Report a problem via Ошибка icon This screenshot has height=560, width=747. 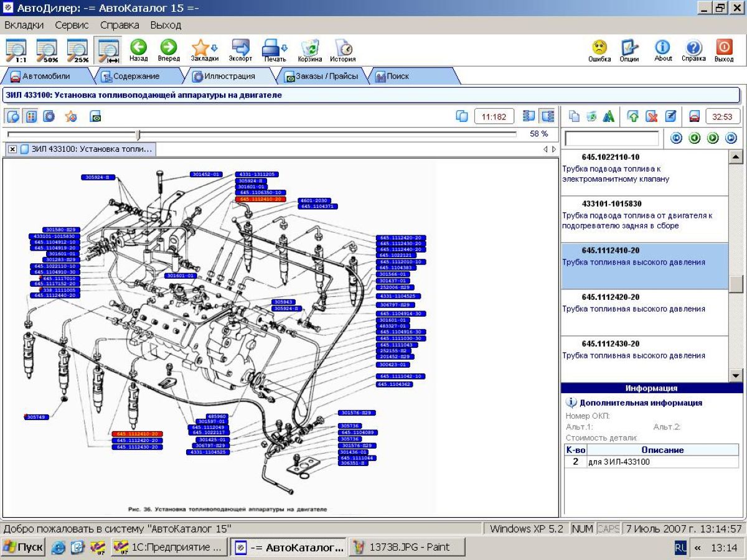(599, 51)
